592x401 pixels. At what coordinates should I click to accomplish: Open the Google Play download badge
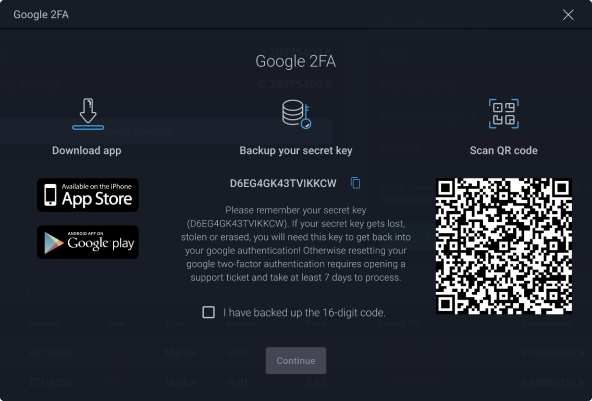pyautogui.click(x=88, y=242)
